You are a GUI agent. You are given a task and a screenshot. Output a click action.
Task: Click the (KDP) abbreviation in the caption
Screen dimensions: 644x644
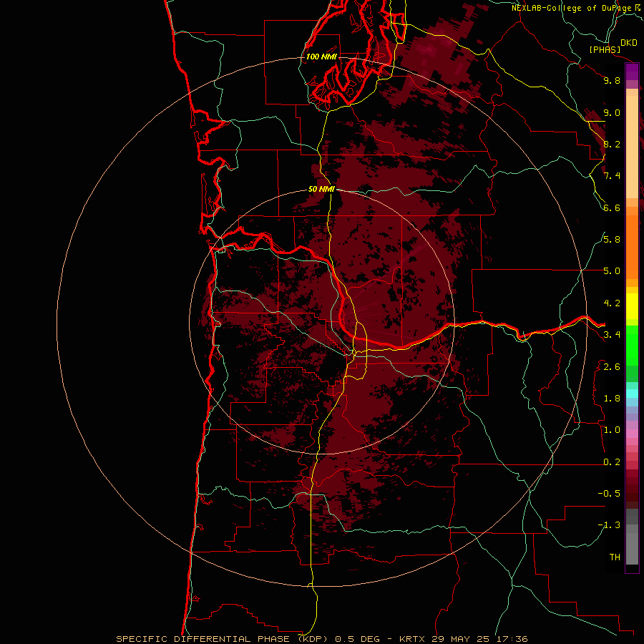(314, 639)
